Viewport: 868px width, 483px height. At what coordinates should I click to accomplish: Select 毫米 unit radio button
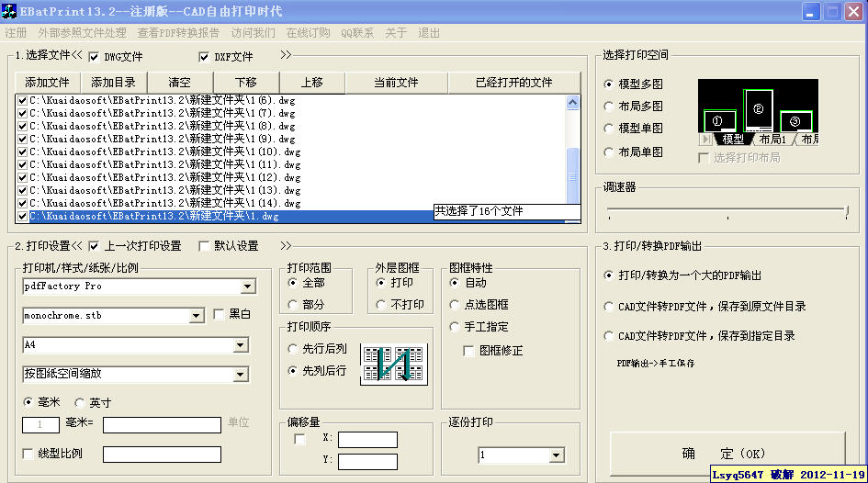(x=28, y=402)
